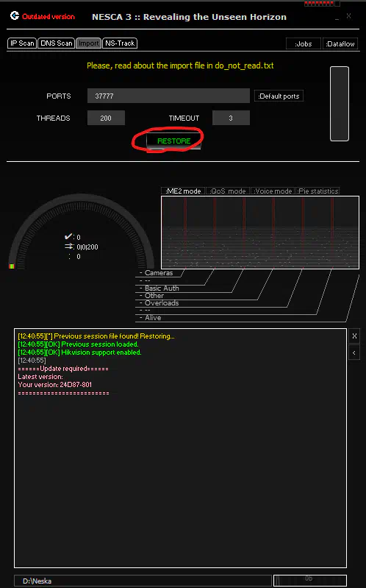Switch to :ME2 mode graph

[x=183, y=191]
